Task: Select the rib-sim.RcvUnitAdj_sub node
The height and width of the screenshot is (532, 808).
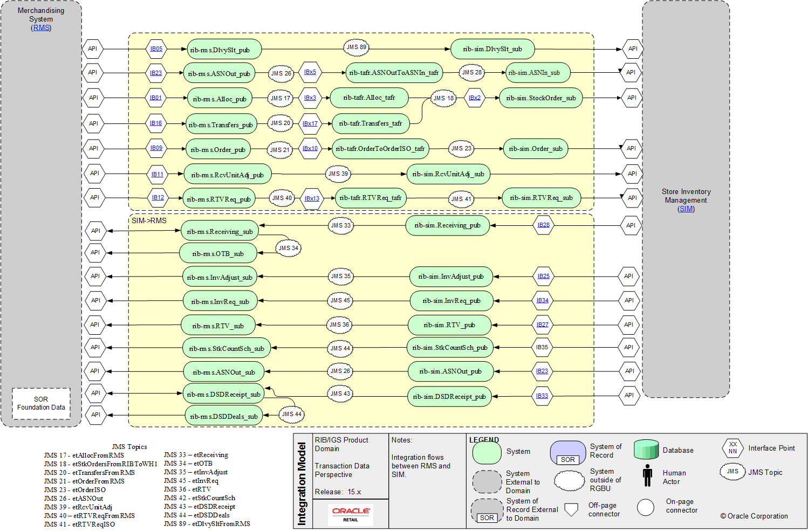Action: click(x=448, y=174)
